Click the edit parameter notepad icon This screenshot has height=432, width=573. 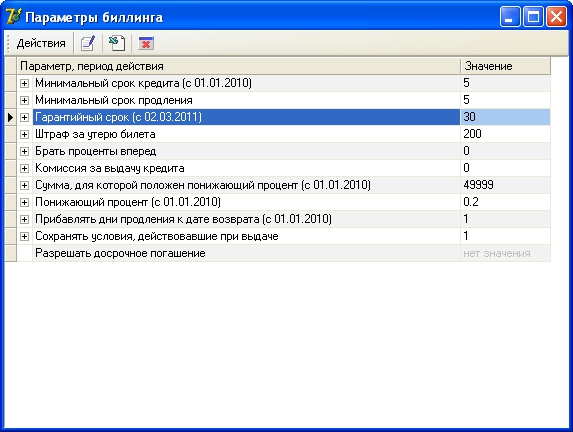[x=88, y=43]
